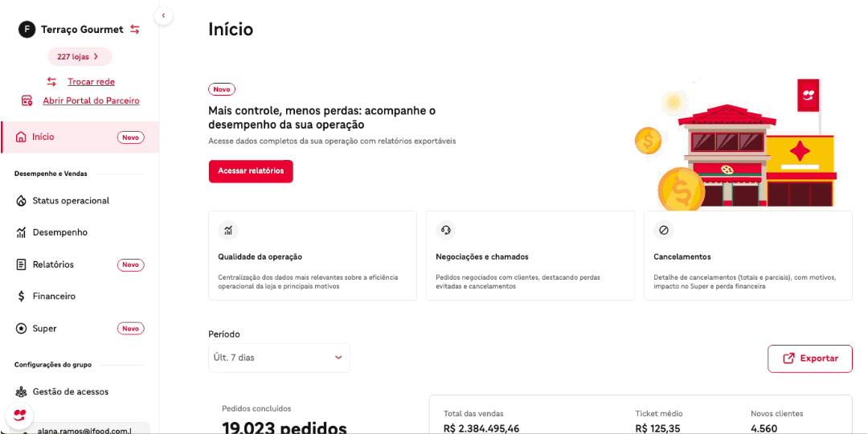Viewport: 868px width, 434px height.
Task: Open the Desempenho chart icon
Action: coord(22,232)
